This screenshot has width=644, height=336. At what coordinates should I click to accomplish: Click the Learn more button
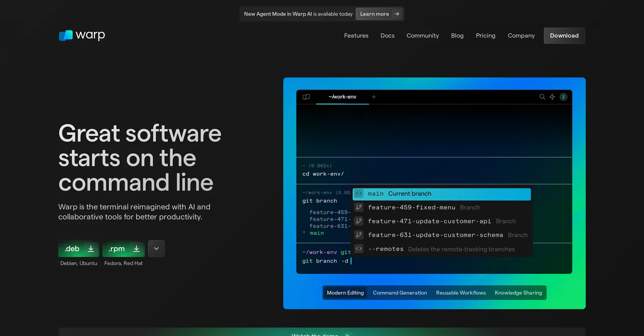[x=379, y=14]
